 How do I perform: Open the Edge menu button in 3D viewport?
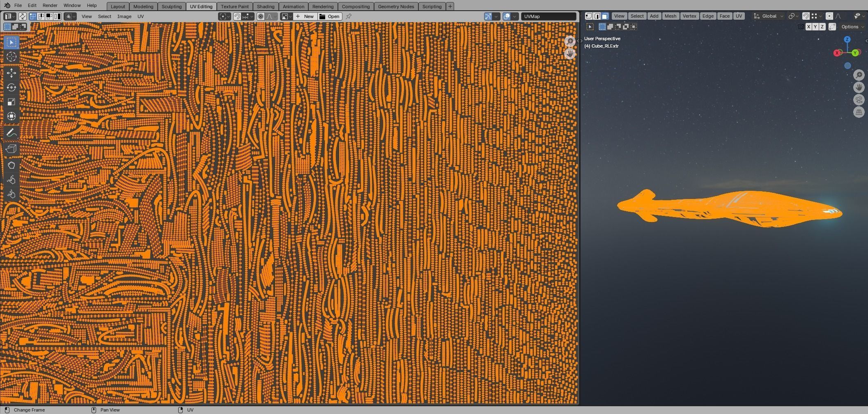pyautogui.click(x=708, y=16)
